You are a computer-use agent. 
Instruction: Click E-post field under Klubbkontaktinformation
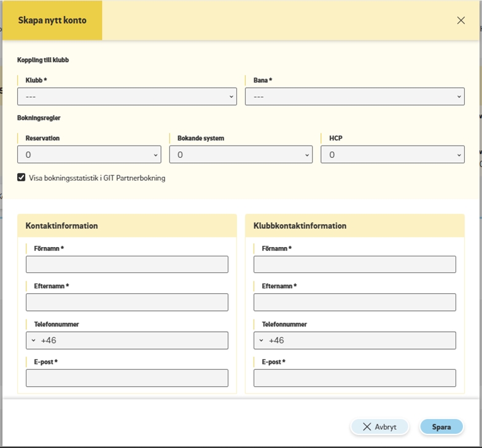coord(354,378)
